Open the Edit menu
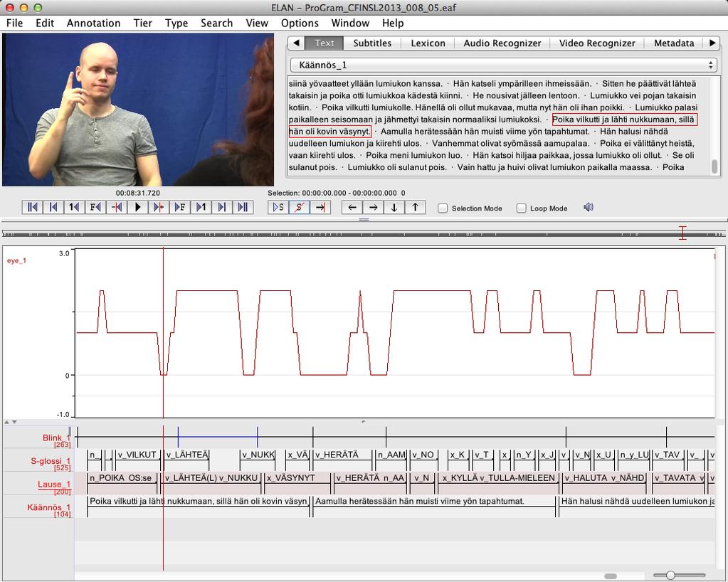 pyautogui.click(x=45, y=23)
